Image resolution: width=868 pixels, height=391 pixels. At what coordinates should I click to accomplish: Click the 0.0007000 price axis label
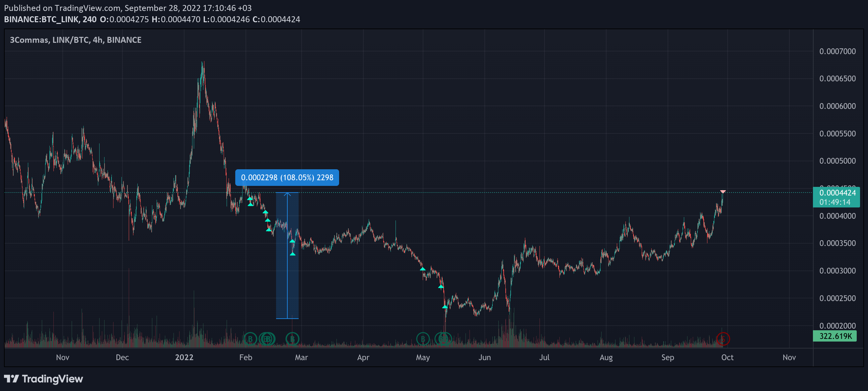pos(837,51)
